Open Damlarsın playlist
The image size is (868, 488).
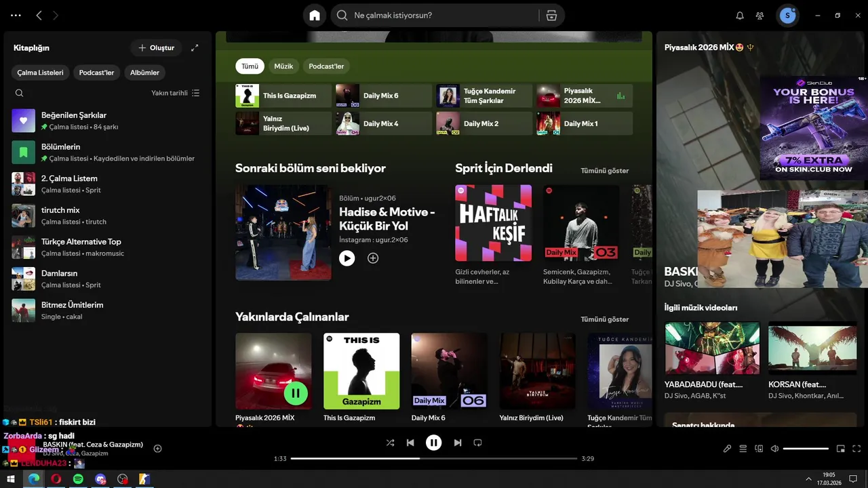point(106,279)
